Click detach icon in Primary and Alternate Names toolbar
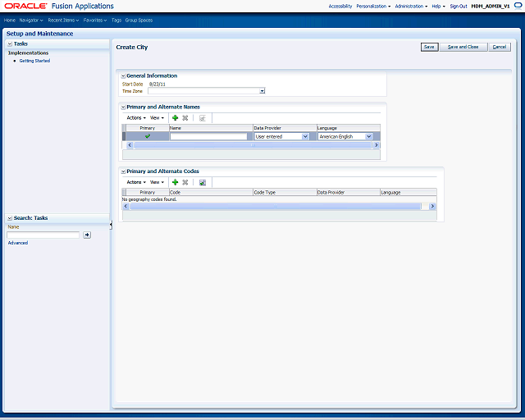The image size is (525, 420). point(203,118)
